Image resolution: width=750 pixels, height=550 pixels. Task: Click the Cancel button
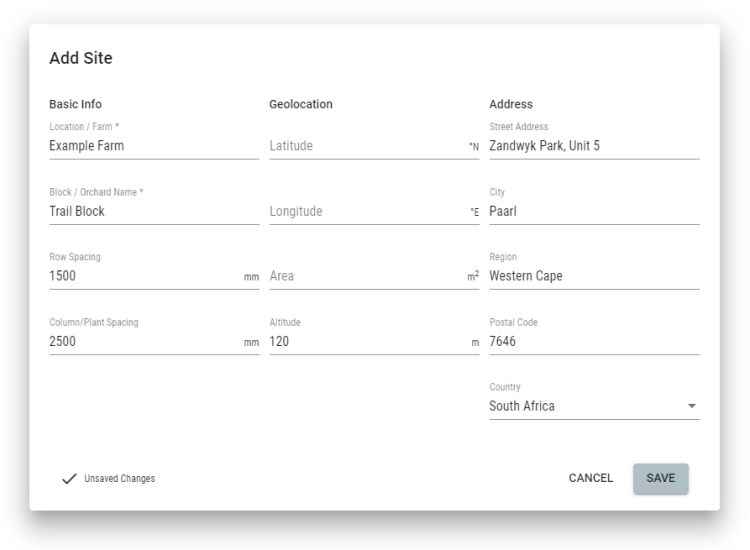pos(591,478)
